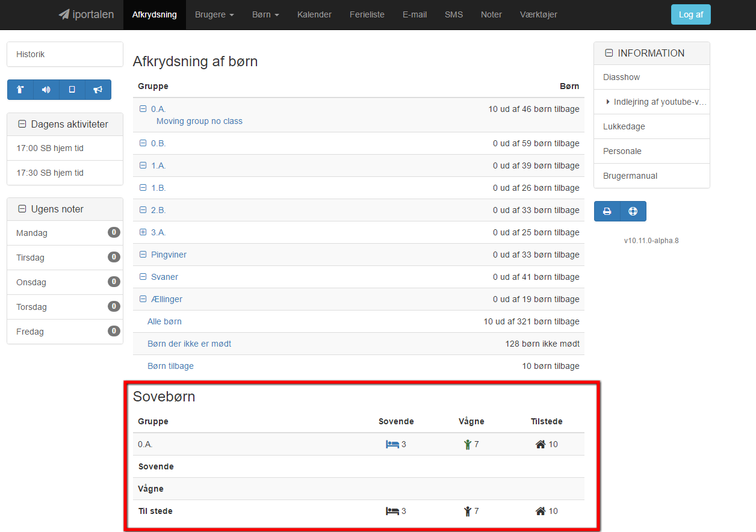This screenshot has width=756, height=532.
Task: Click the bed icon in the Til stede row
Action: pyautogui.click(x=392, y=511)
